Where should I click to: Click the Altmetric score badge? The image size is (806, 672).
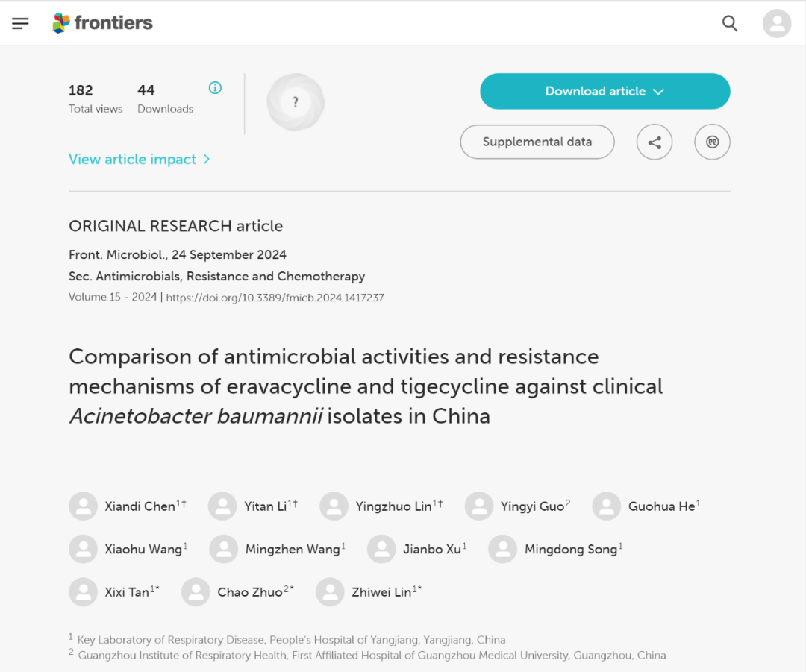[296, 101]
